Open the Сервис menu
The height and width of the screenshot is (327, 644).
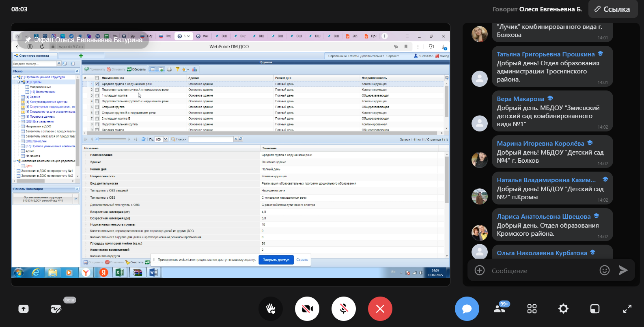click(x=392, y=56)
